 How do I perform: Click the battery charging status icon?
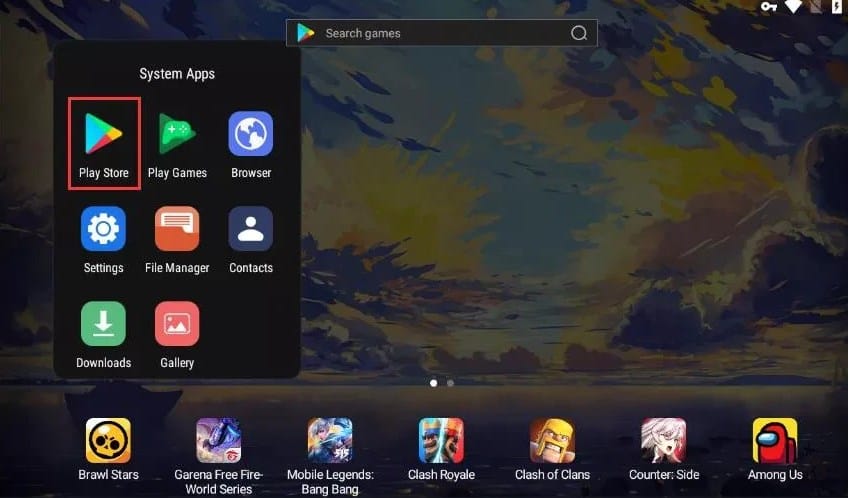(x=836, y=6)
